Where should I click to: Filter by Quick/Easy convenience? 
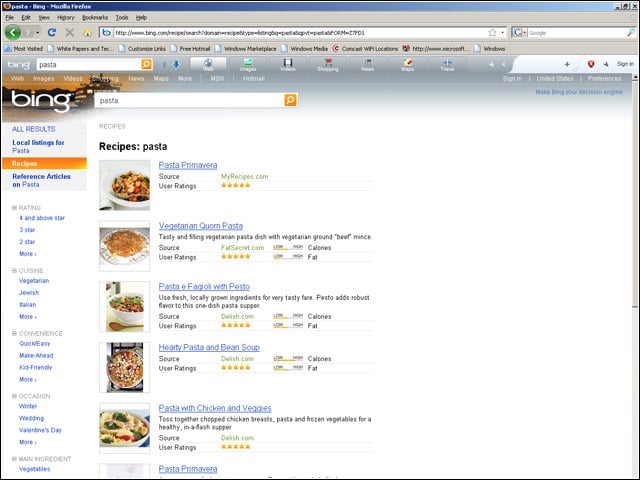(35, 344)
